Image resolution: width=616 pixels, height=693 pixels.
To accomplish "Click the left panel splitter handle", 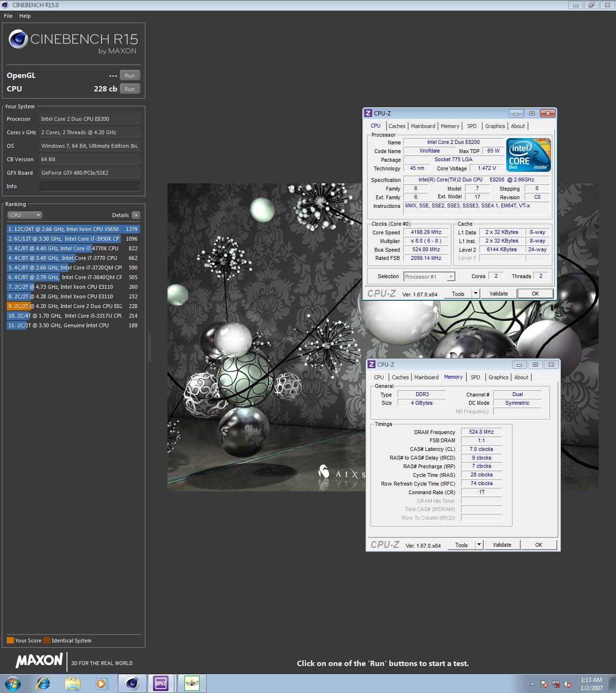I will click(149, 346).
